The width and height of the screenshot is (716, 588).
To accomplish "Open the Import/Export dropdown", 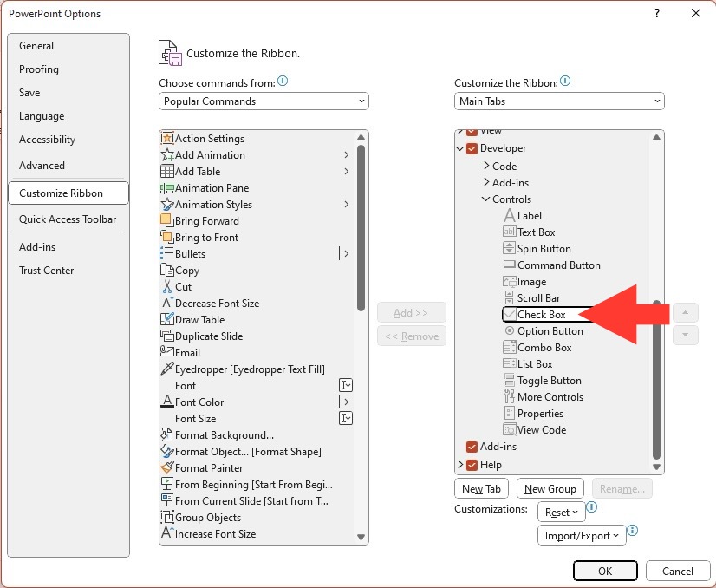I will 582,535.
